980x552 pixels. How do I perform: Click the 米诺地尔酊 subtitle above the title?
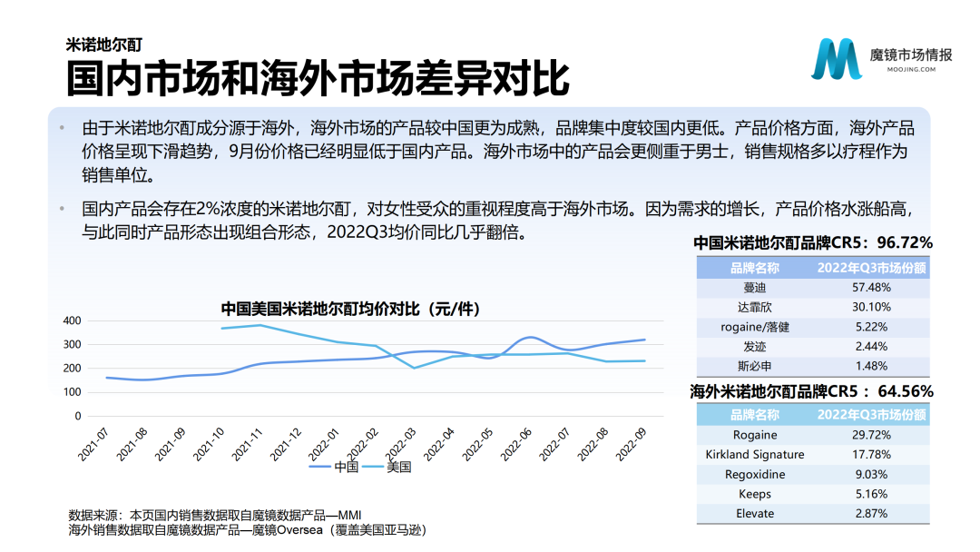103,45
